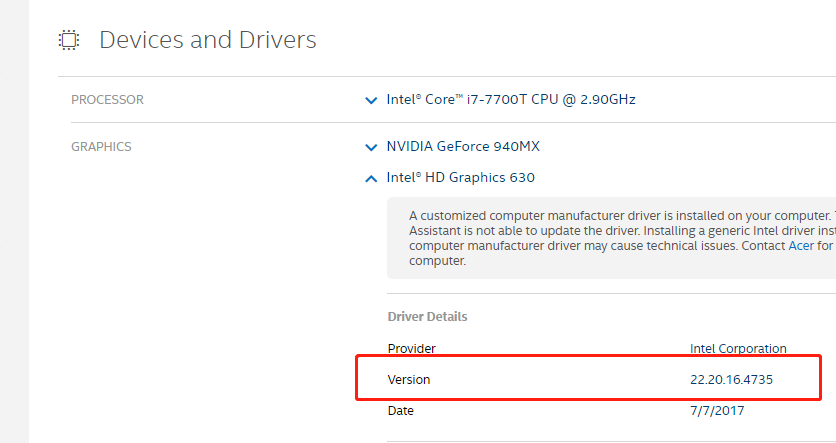Click the Devices and Drivers chip icon
836x443 pixels.
point(69,40)
